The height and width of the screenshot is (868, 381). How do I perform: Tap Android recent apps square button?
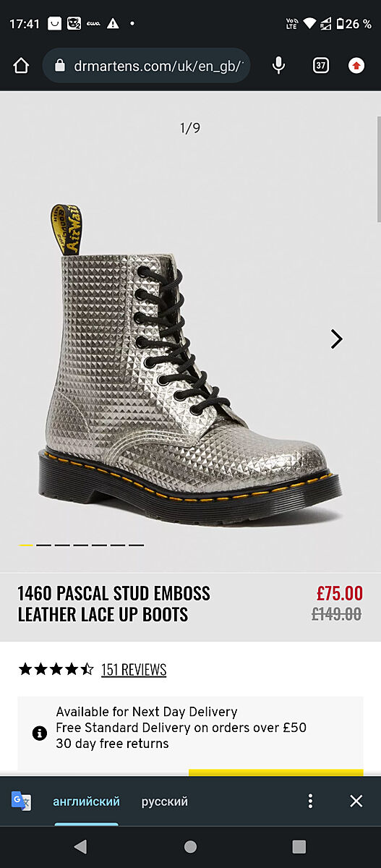point(299,846)
